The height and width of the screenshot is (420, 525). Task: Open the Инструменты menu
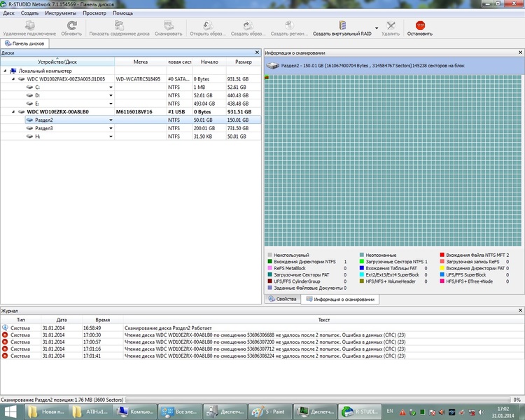tap(61, 13)
